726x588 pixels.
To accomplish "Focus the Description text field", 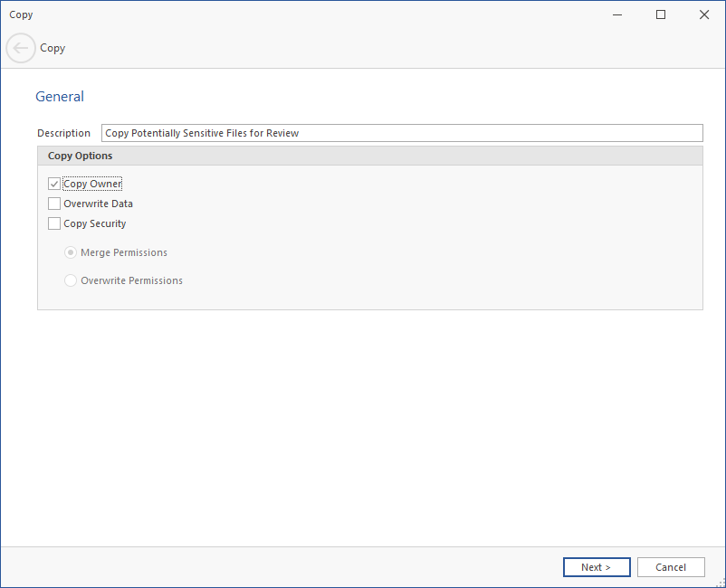I will (402, 133).
